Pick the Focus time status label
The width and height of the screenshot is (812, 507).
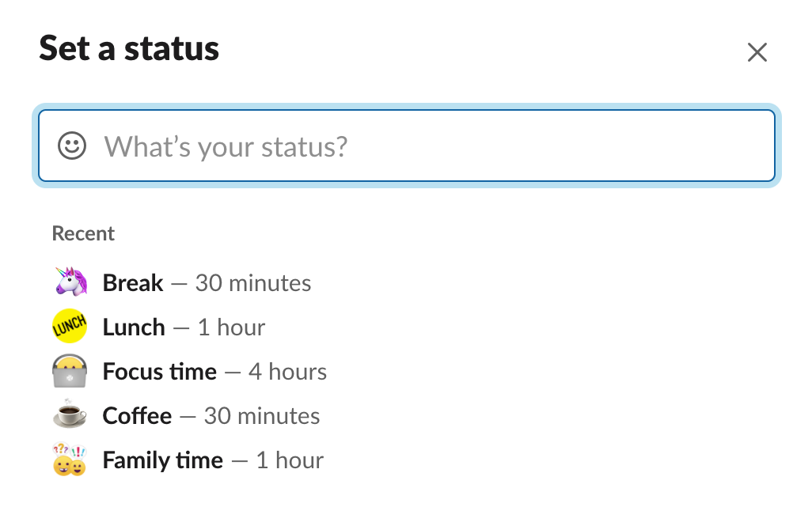[160, 371]
